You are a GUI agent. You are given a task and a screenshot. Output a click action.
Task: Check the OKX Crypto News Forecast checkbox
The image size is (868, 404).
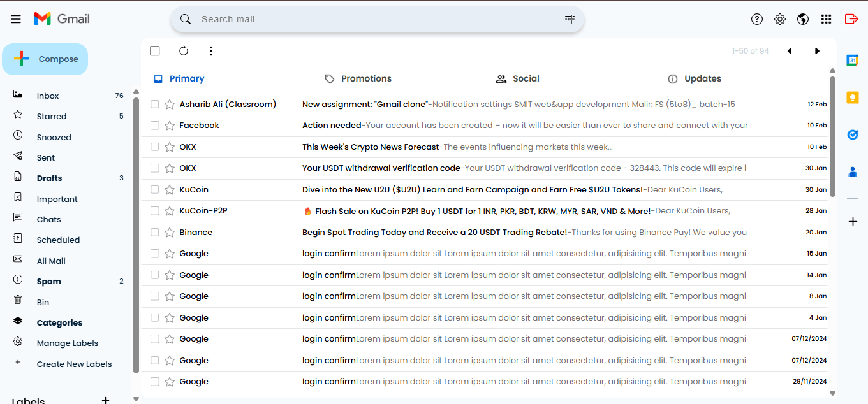pos(154,147)
